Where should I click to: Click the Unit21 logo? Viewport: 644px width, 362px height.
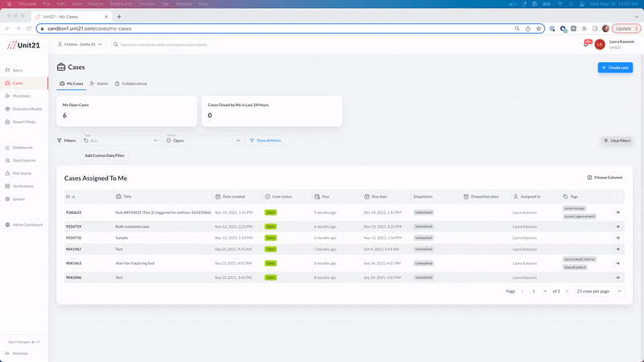tap(23, 45)
